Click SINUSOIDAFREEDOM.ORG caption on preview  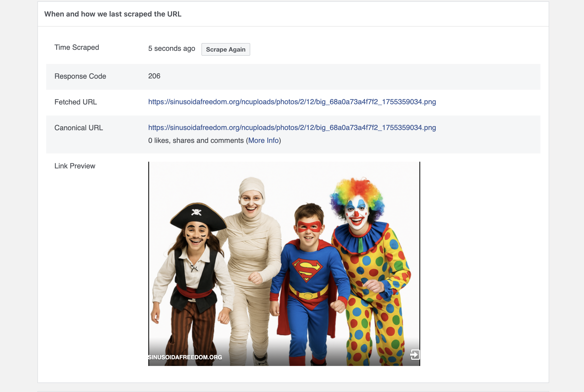[185, 357]
